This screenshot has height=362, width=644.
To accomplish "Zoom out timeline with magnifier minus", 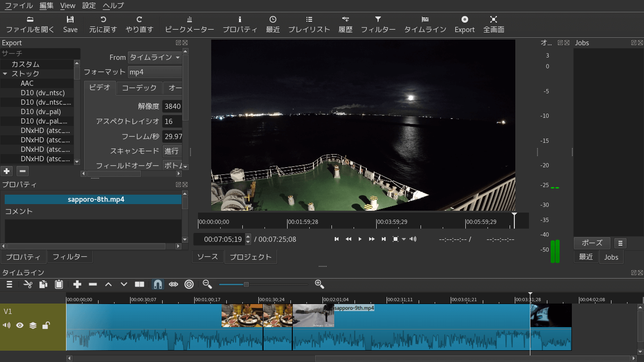I will [x=207, y=284].
